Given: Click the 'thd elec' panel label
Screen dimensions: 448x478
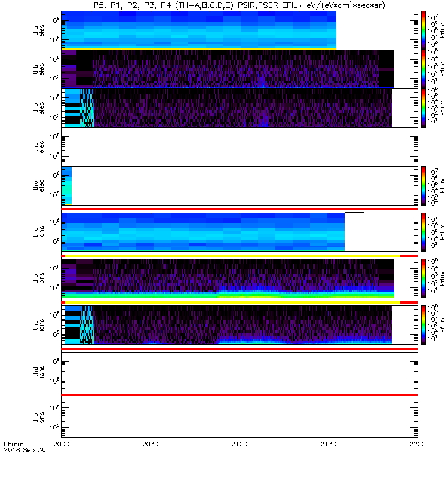Looking at the screenshot, I should point(39,146).
